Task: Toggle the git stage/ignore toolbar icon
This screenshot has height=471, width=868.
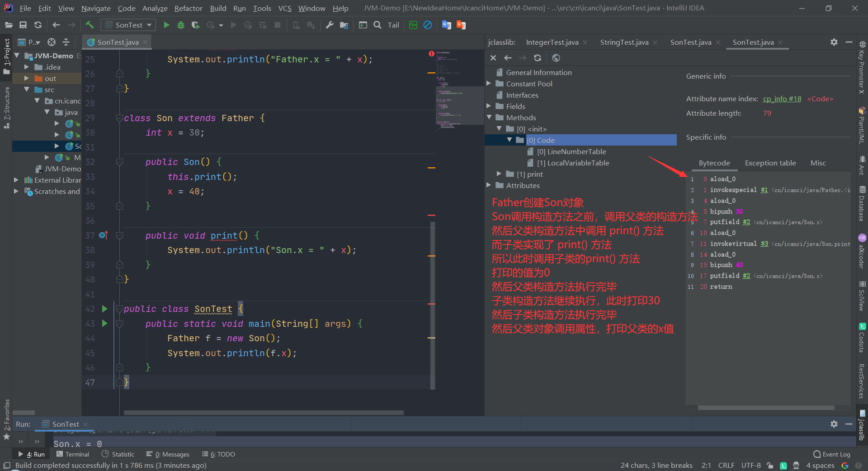Action: [x=428, y=25]
